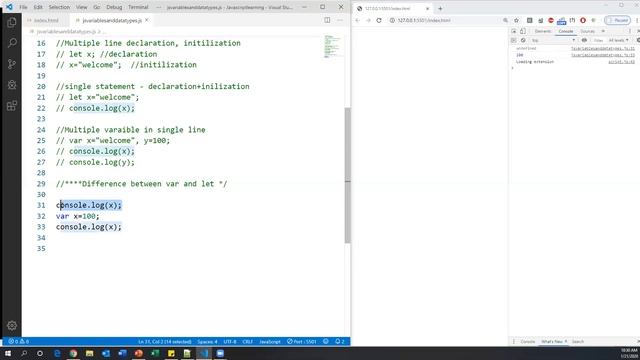
Task: Open the View menu
Action: pyautogui.click(x=82, y=7)
